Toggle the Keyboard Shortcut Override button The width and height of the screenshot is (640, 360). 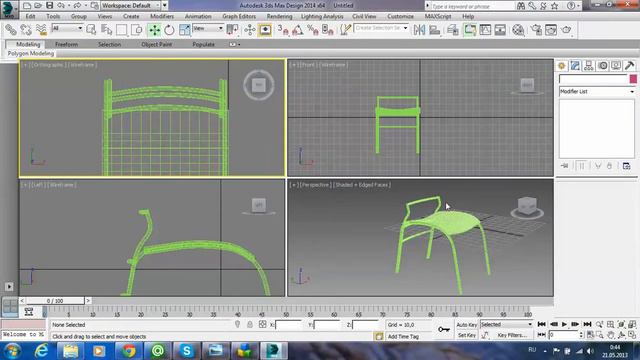tap(265, 29)
